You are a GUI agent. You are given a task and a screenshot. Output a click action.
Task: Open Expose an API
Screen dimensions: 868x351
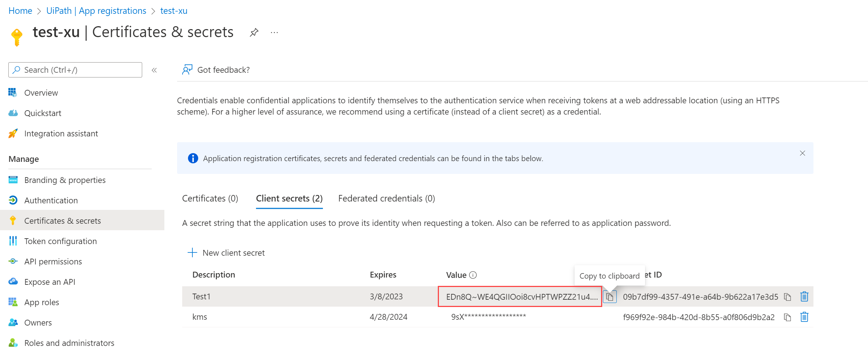[50, 282]
